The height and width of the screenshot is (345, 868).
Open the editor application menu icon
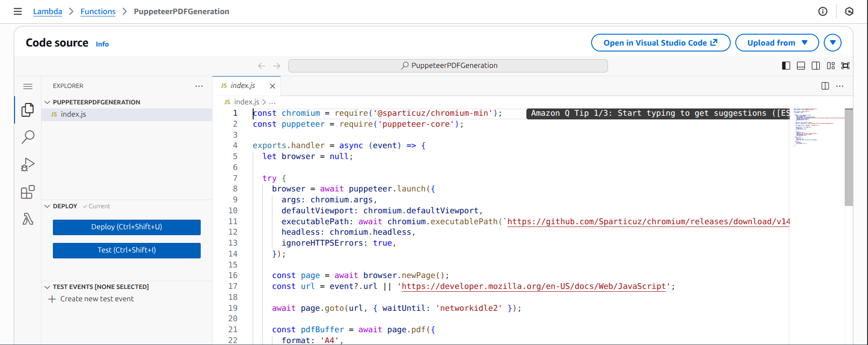click(x=28, y=86)
